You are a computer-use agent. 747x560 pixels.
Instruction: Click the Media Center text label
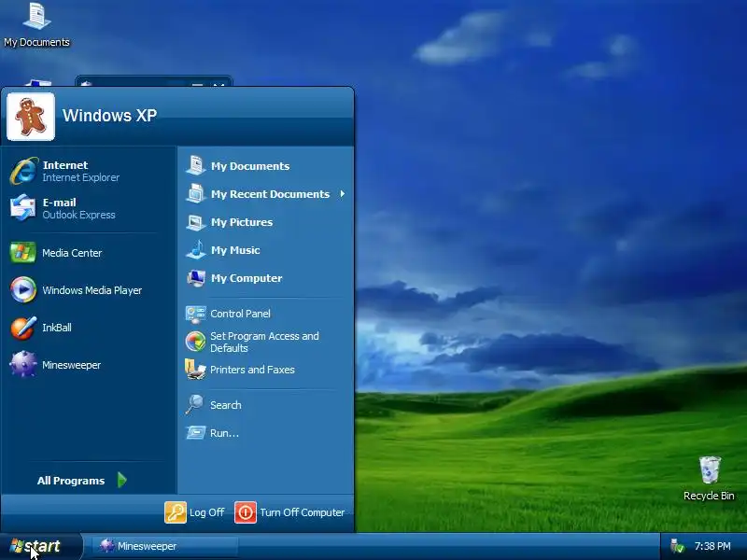(72, 253)
